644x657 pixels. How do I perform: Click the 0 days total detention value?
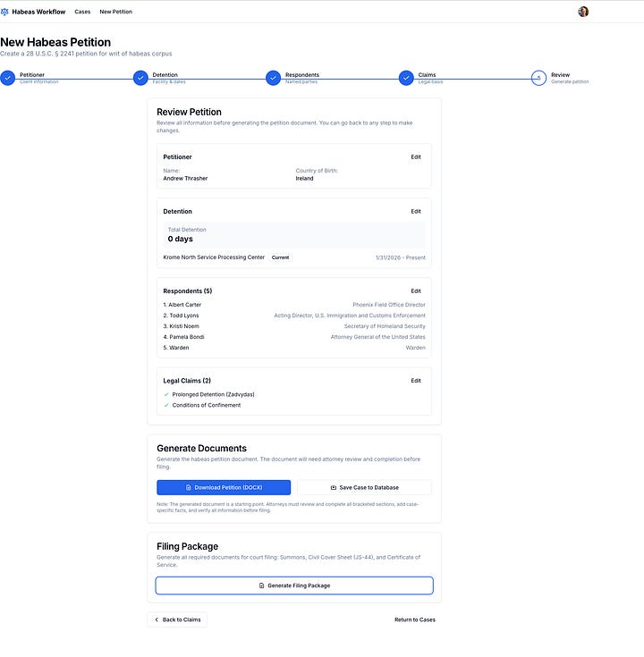181,239
